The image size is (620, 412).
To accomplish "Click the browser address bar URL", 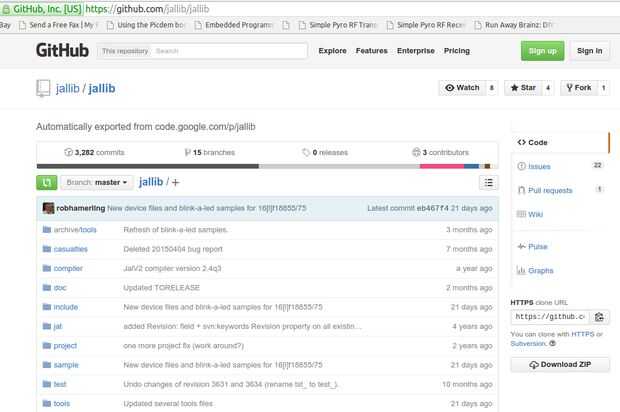I will (147, 9).
